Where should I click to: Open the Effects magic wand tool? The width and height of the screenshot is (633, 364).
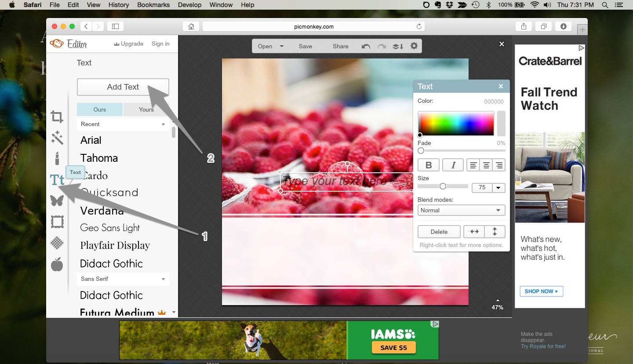(x=57, y=138)
